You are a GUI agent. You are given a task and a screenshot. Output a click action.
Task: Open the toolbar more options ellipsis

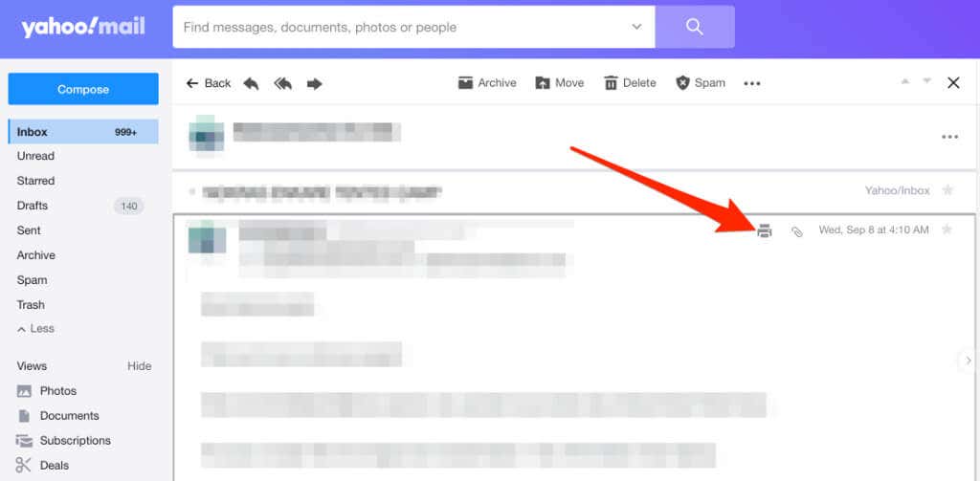click(752, 84)
